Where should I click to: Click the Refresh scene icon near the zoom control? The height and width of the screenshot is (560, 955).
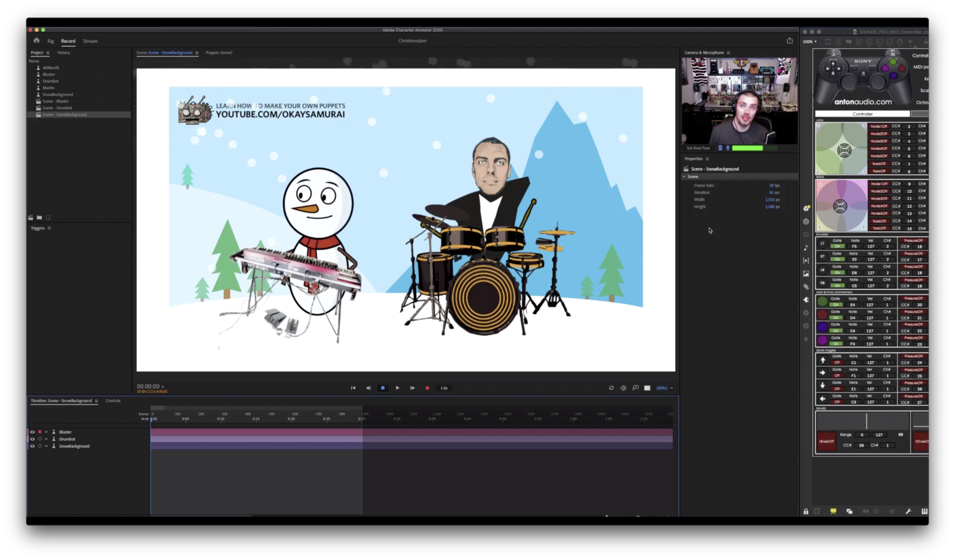(x=611, y=388)
